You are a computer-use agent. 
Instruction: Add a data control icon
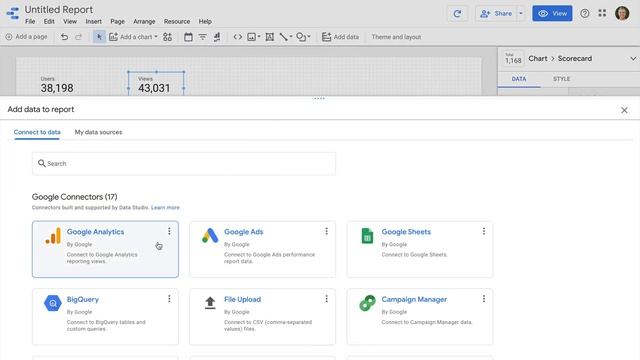pos(217,37)
